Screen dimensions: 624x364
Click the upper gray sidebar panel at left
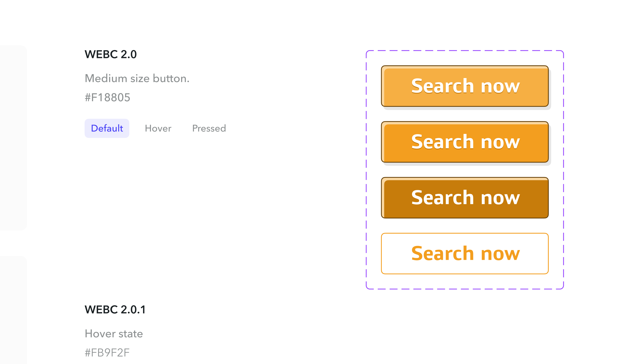tap(13, 138)
